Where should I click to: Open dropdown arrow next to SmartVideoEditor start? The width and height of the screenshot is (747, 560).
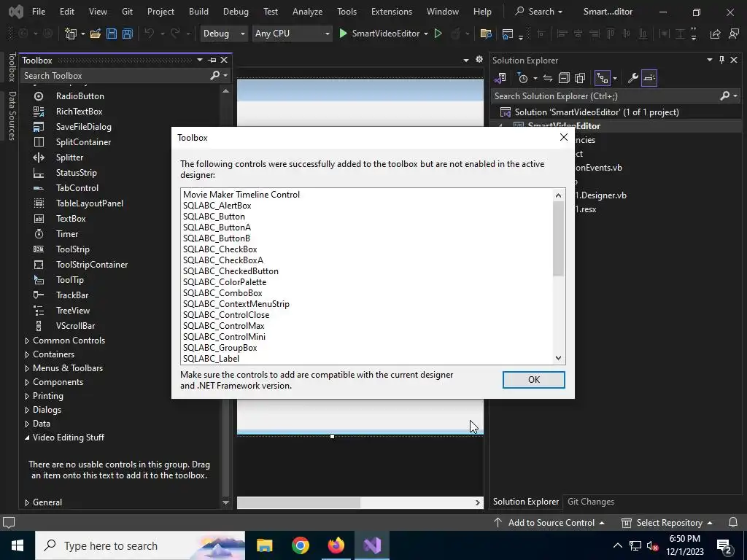(x=425, y=34)
